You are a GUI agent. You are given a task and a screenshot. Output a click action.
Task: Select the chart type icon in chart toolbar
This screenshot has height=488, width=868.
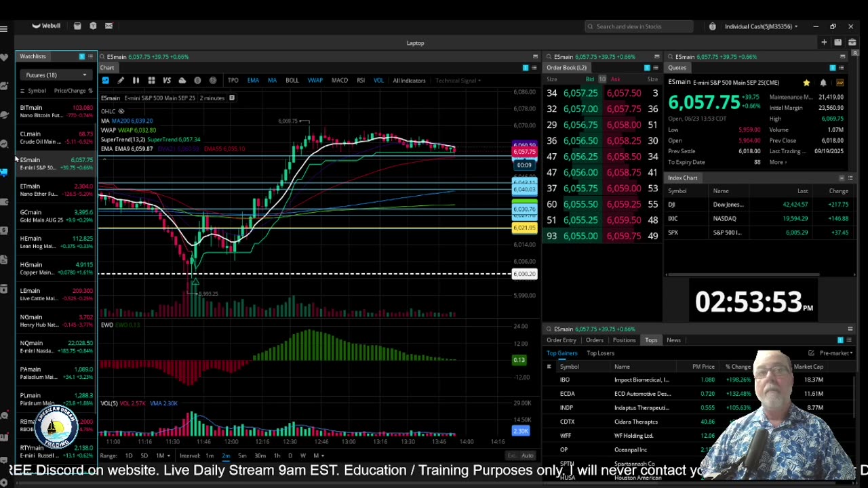click(105, 81)
